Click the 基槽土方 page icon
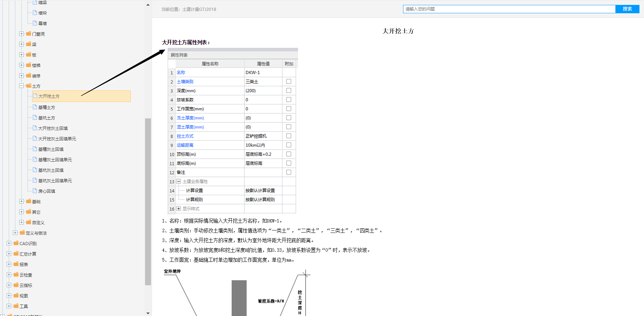 35,107
